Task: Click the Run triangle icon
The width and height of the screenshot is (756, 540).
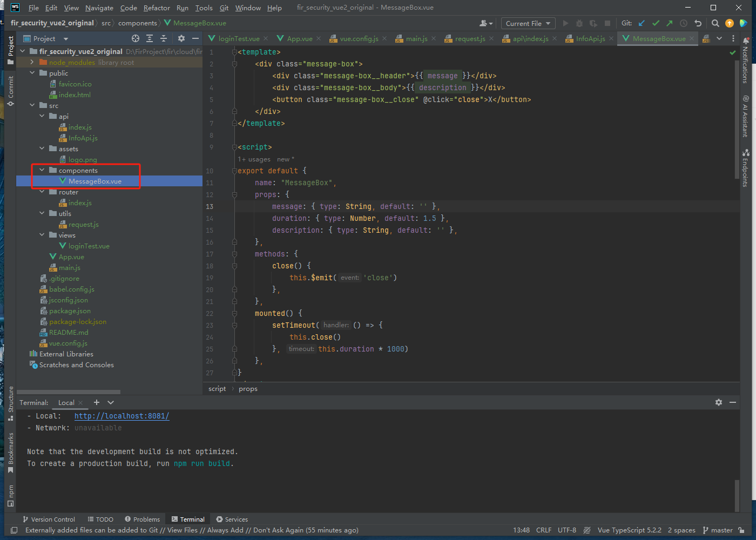Action: pyautogui.click(x=565, y=23)
